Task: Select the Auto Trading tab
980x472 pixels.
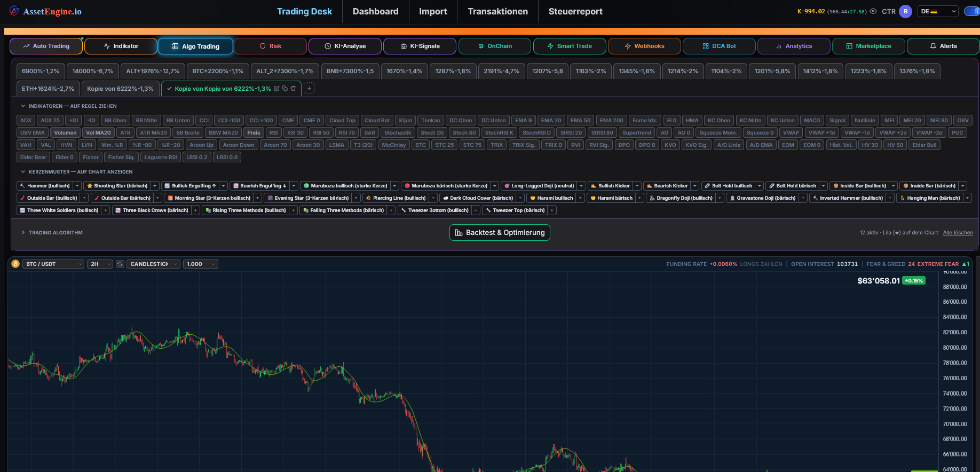Action: click(46, 46)
